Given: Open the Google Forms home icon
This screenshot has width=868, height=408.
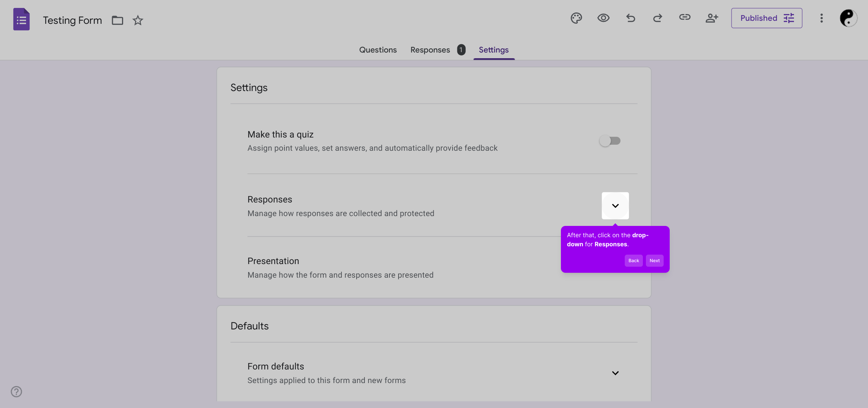Looking at the screenshot, I should point(21,19).
